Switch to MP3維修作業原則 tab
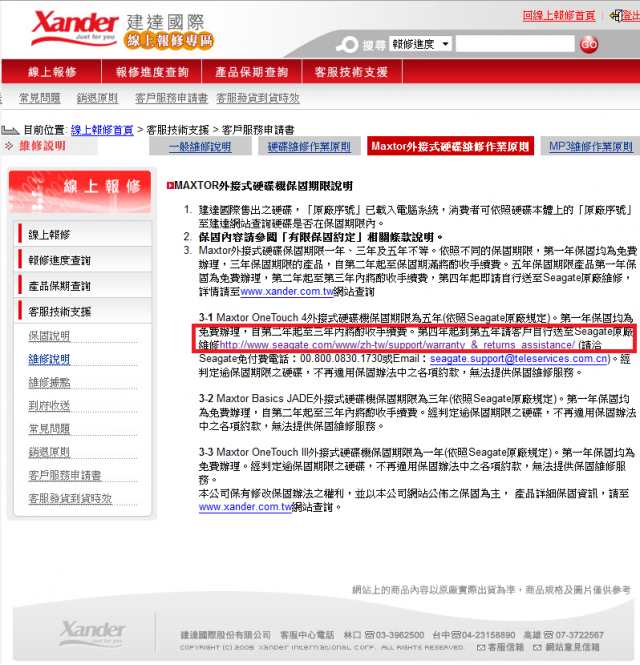Viewport: 640px width, 665px height. tap(590, 147)
